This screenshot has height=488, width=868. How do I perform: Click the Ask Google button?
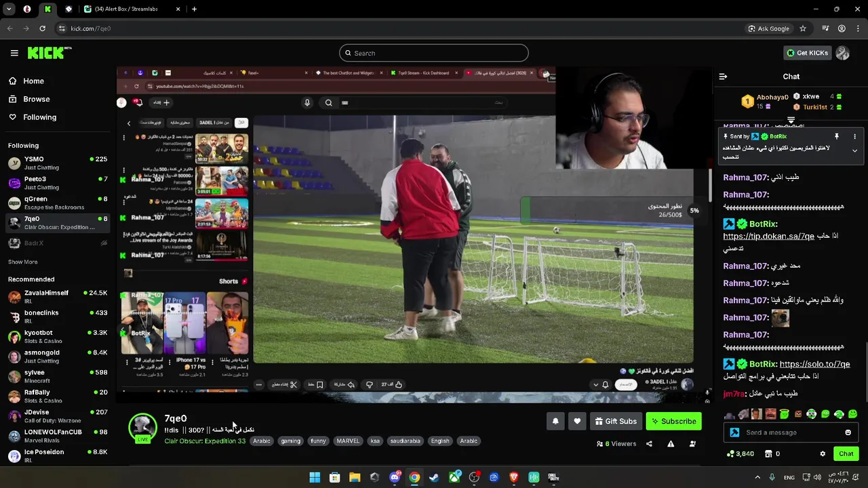click(x=768, y=28)
